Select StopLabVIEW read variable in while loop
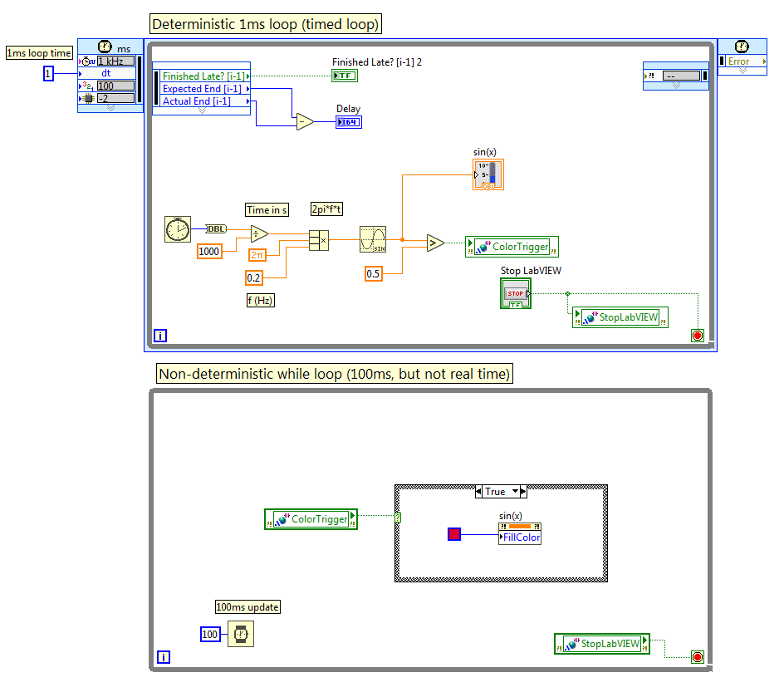 pos(602,644)
